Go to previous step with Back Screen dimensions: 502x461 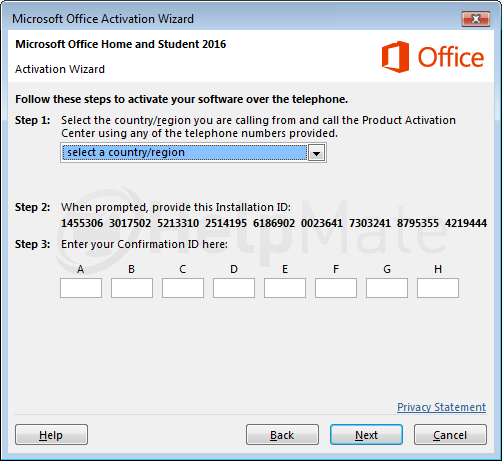pos(282,435)
